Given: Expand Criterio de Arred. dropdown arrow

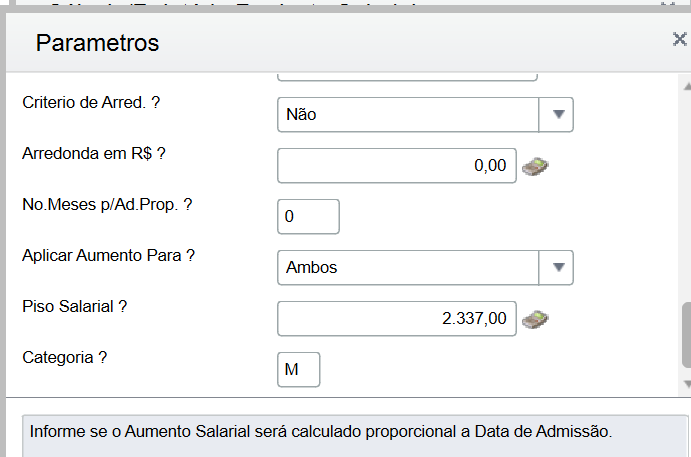Looking at the screenshot, I should click(557, 114).
